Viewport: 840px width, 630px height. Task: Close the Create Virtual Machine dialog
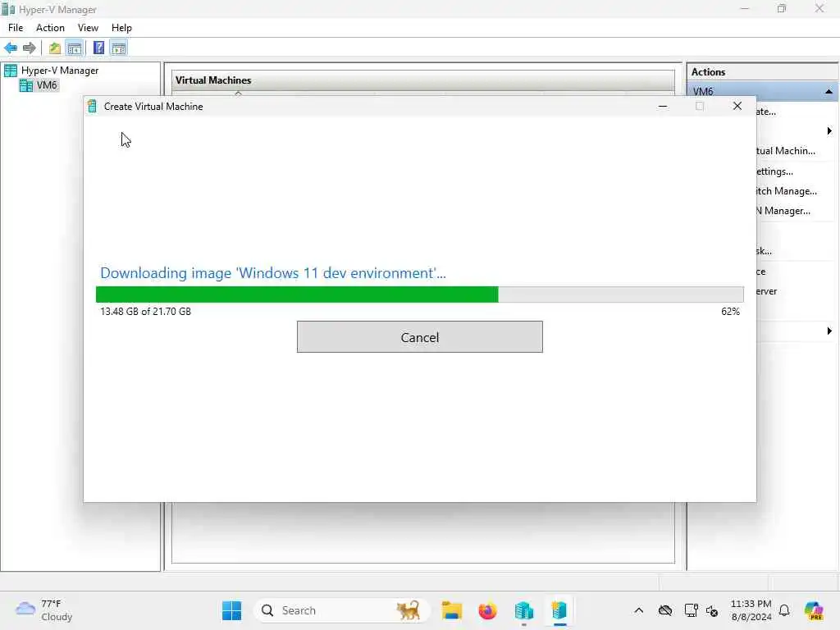737,106
